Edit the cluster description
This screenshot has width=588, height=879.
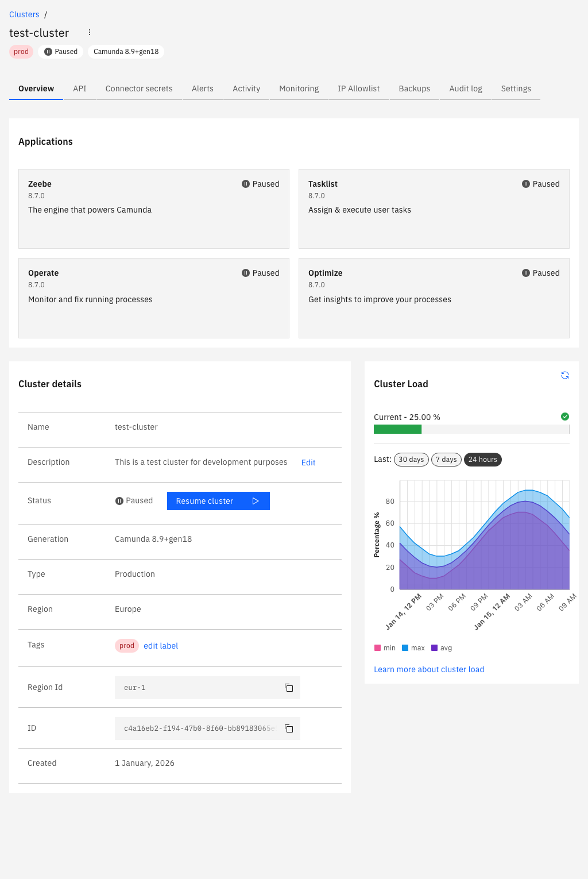tap(308, 462)
